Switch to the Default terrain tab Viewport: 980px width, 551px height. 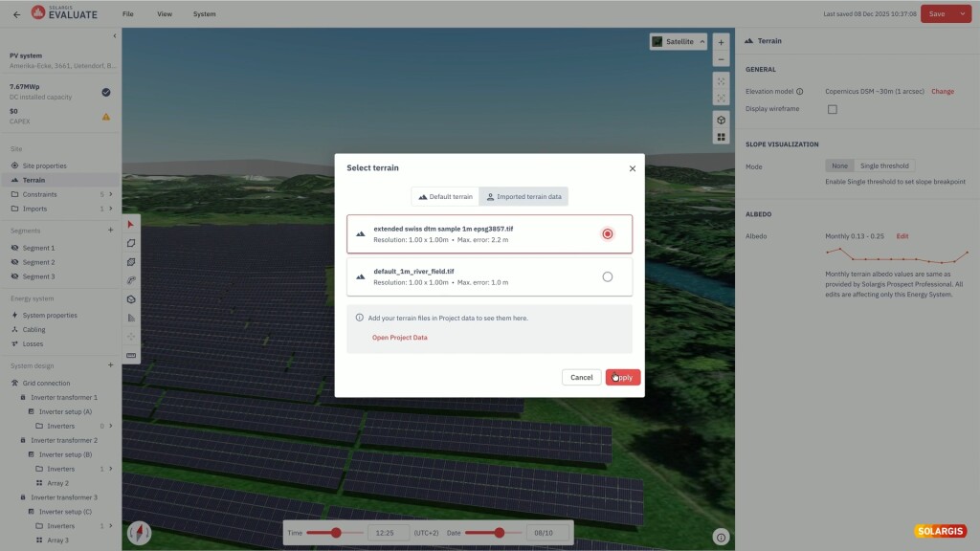(445, 197)
